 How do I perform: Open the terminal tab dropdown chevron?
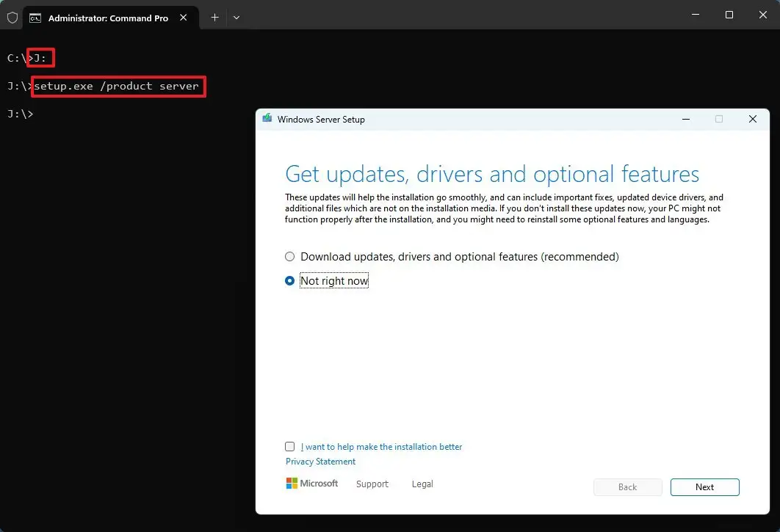[x=237, y=17]
